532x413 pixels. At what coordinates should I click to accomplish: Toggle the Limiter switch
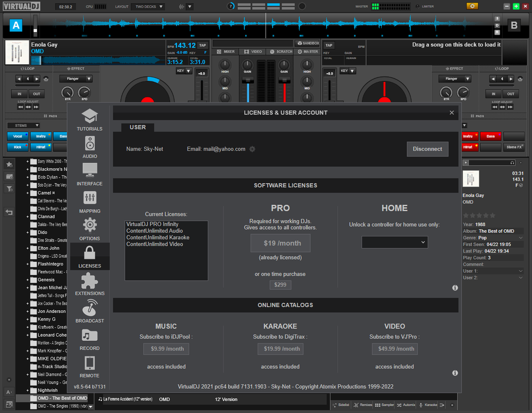point(425,6)
